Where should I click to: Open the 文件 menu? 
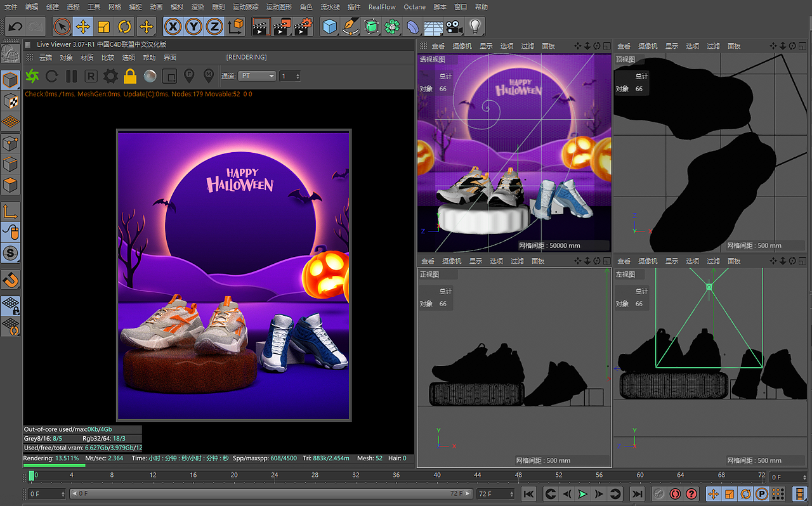pos(11,7)
